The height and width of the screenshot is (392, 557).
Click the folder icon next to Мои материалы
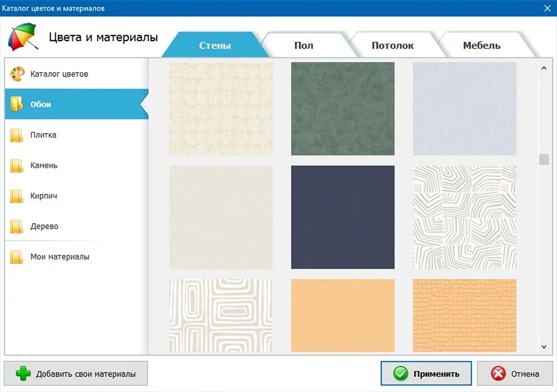click(17, 257)
